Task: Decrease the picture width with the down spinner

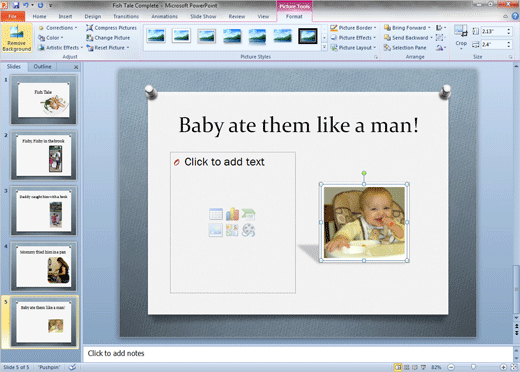Action: [x=509, y=47]
